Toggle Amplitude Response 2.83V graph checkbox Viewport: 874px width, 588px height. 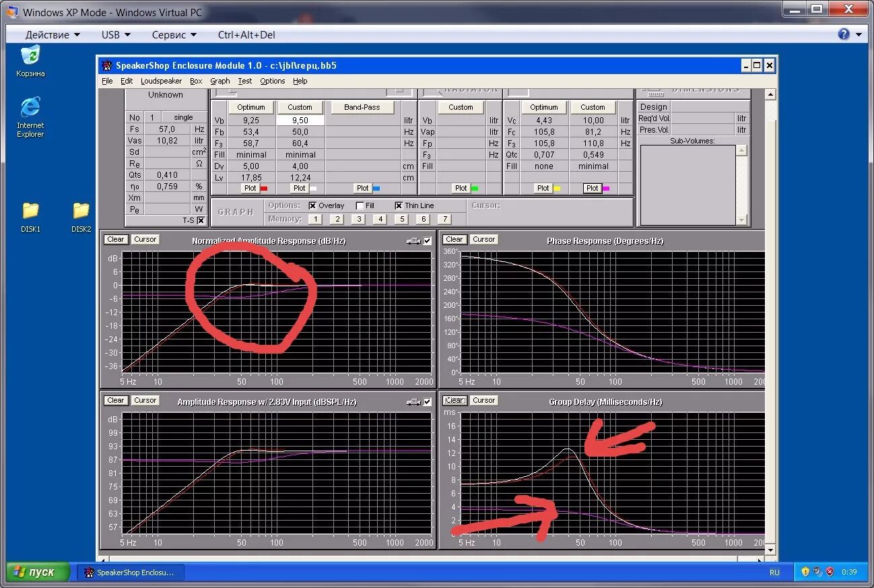pyautogui.click(x=427, y=401)
